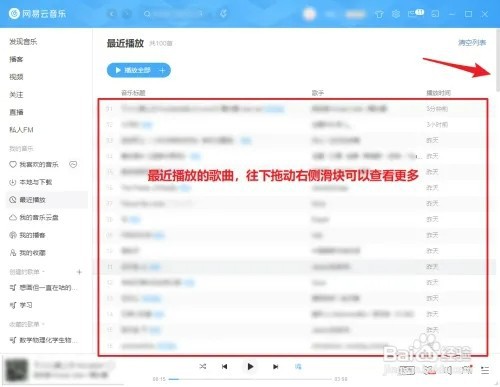Click the 播放时间 column header
The height and width of the screenshot is (387, 500).
pyautogui.click(x=439, y=93)
